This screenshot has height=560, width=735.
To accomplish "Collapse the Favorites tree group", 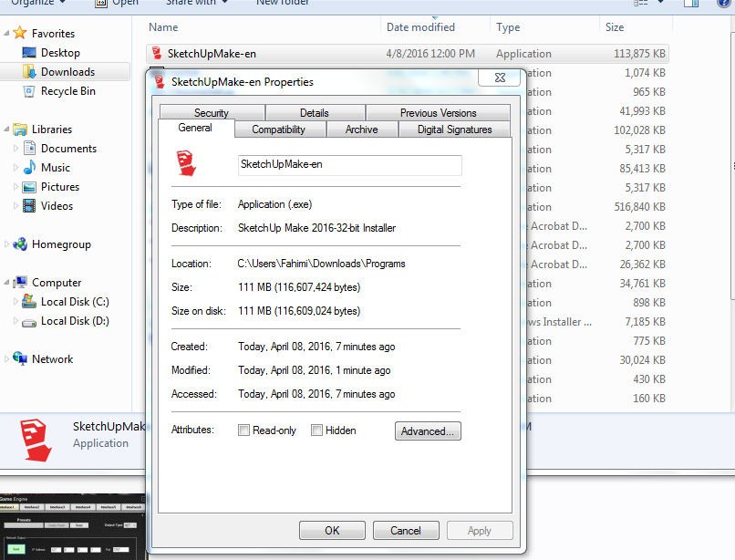I will pos(6,34).
